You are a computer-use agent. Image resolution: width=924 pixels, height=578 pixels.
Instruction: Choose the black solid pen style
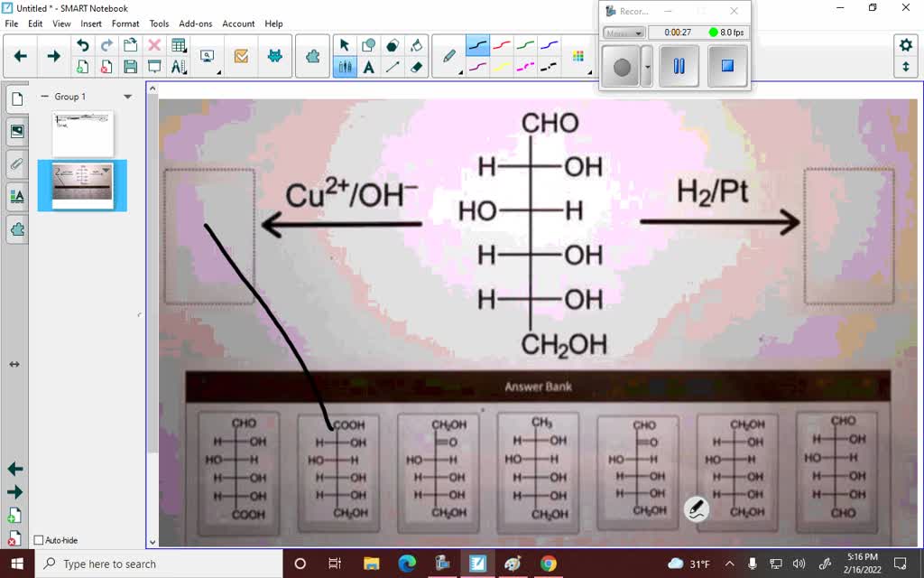[x=478, y=45]
